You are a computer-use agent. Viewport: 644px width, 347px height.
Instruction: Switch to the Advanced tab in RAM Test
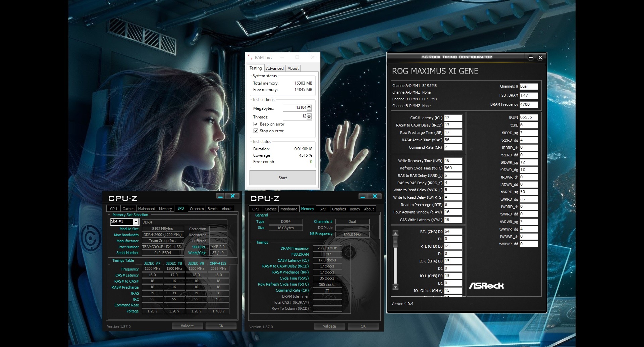(x=275, y=68)
